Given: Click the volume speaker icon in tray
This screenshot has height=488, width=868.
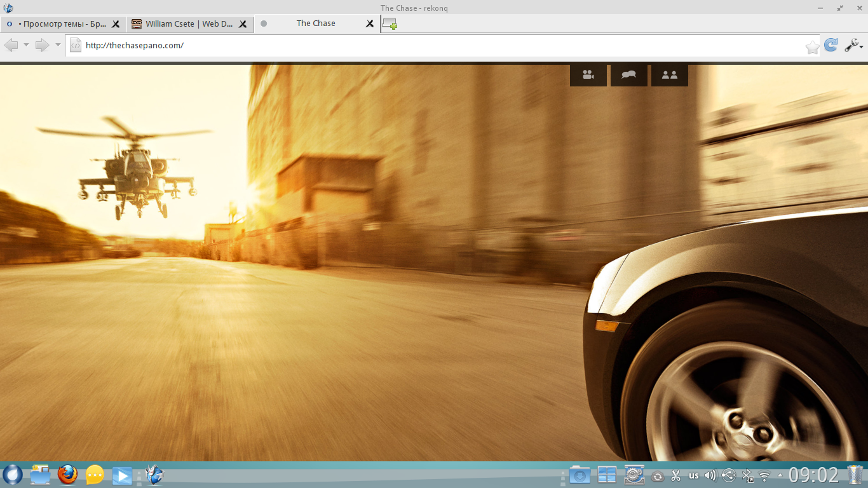Looking at the screenshot, I should click(x=710, y=475).
